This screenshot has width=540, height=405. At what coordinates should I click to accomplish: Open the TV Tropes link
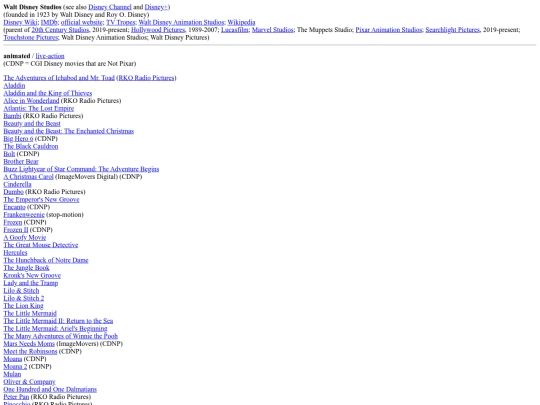[x=121, y=22]
